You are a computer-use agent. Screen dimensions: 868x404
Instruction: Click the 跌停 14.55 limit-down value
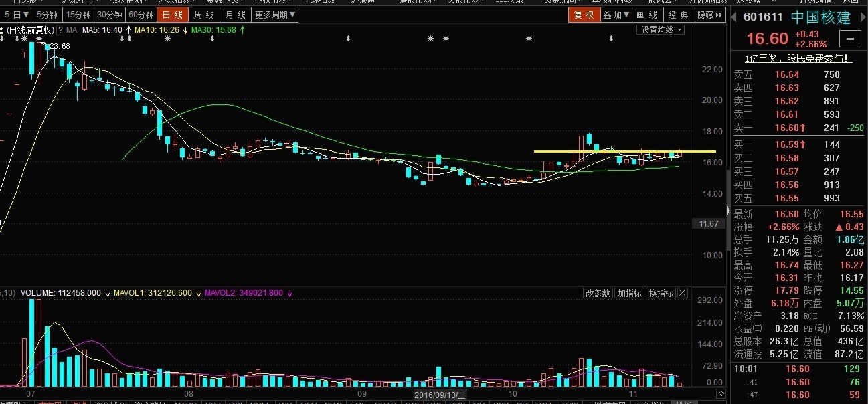852,290
